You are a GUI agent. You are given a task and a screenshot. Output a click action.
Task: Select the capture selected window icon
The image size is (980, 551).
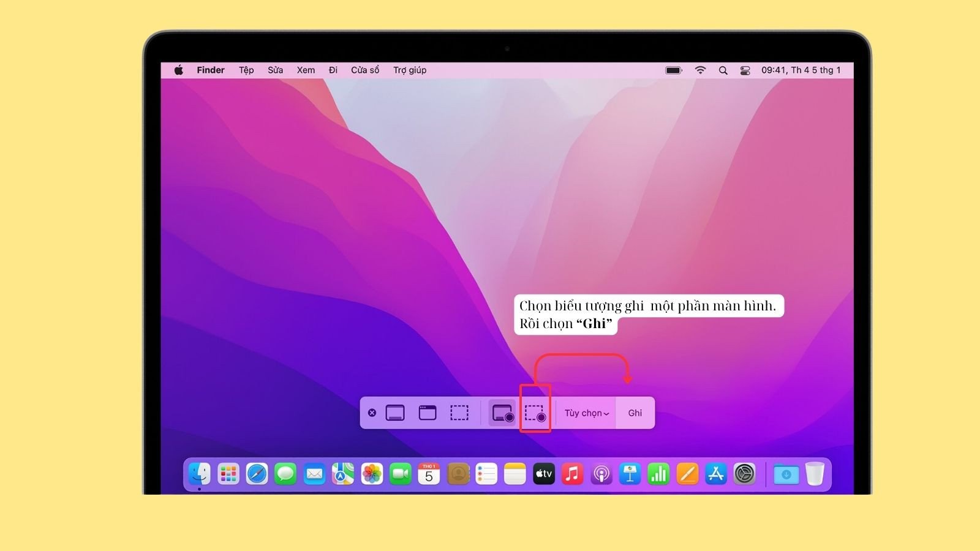tap(427, 413)
